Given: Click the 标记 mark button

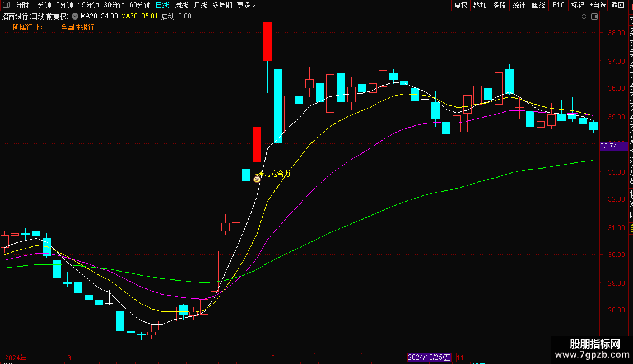Looking at the screenshot, I should click(578, 5).
